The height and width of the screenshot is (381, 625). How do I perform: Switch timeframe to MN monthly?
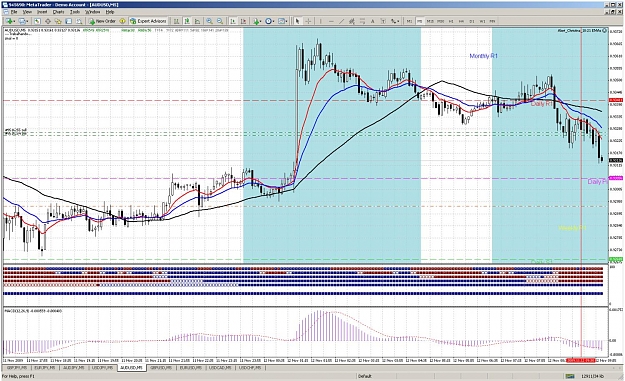pyautogui.click(x=492, y=21)
